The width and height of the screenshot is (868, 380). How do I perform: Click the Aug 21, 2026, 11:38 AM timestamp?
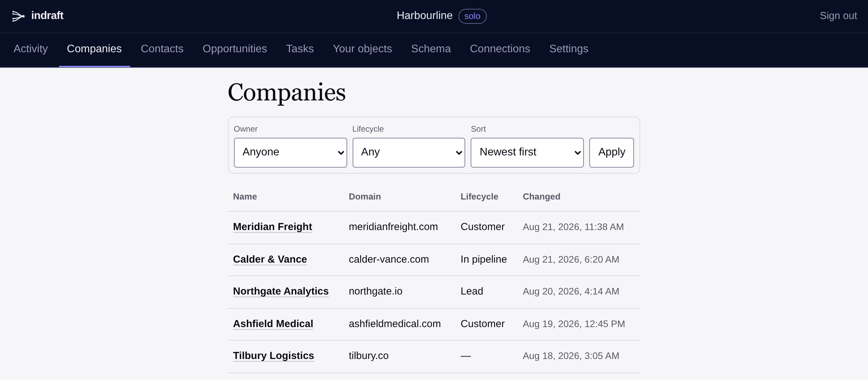(x=573, y=227)
